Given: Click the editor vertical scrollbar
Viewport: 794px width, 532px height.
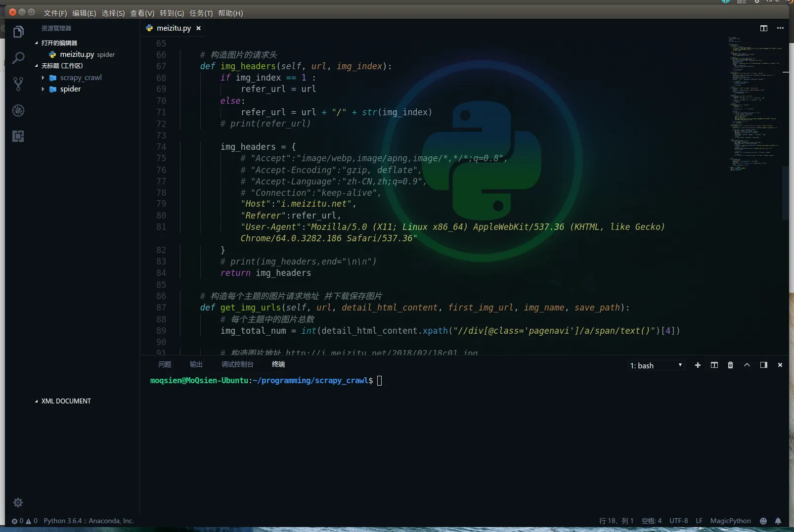Looking at the screenshot, I should tap(786, 193).
